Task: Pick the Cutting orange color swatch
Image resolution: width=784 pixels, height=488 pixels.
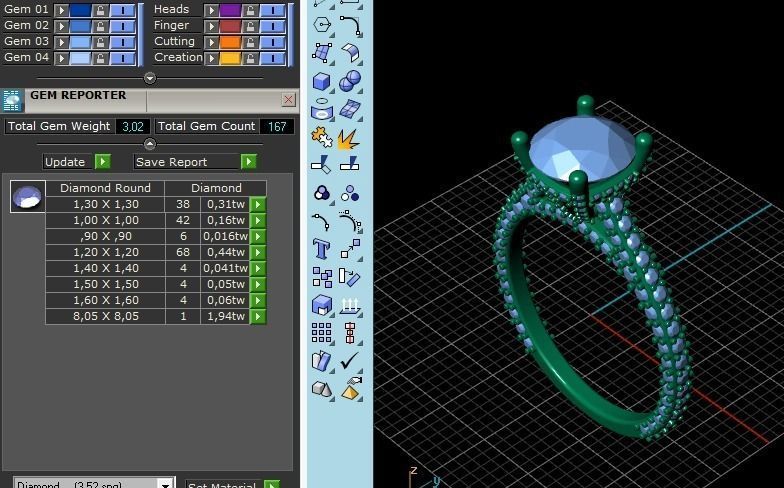Action: point(230,42)
